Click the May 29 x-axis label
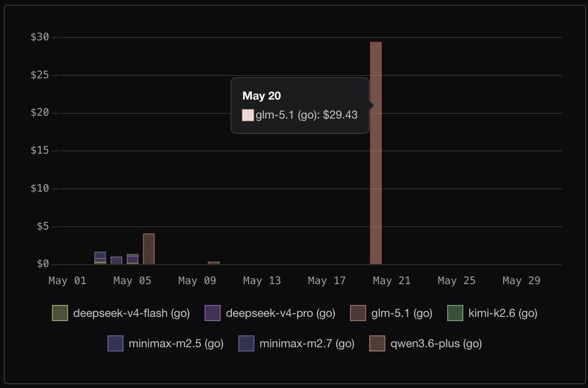 521,281
